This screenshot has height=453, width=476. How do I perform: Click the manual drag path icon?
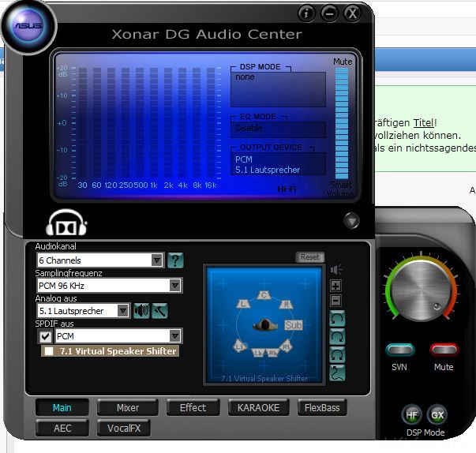337,373
